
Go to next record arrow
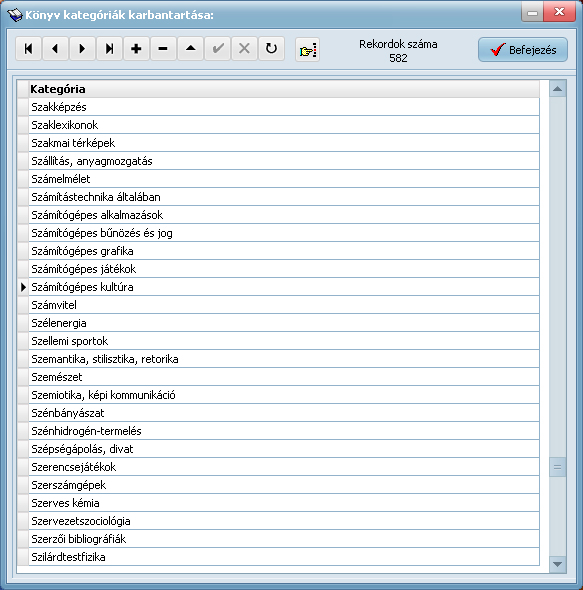point(82,49)
